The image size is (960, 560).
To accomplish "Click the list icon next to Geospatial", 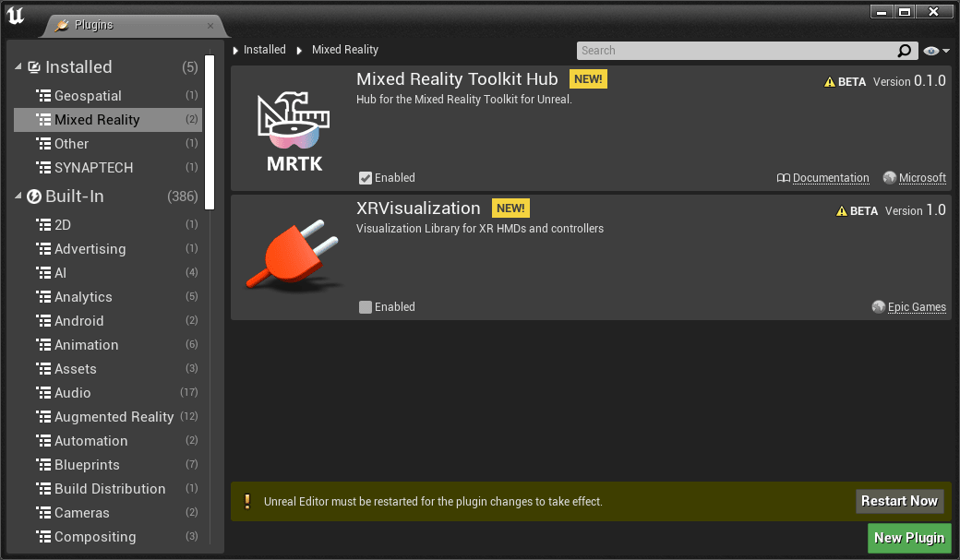I will point(43,95).
